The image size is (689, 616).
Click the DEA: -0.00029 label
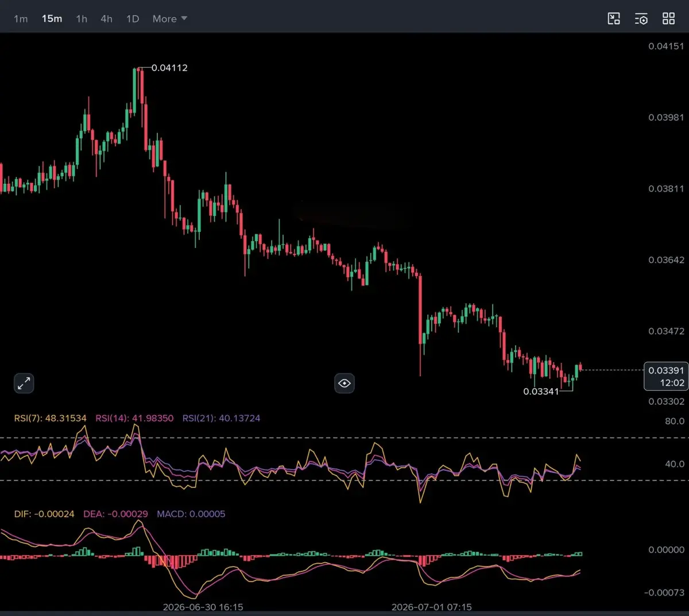tap(115, 514)
